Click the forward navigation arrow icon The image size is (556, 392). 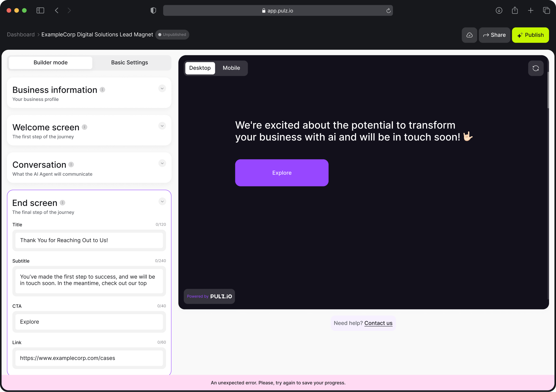coord(69,10)
